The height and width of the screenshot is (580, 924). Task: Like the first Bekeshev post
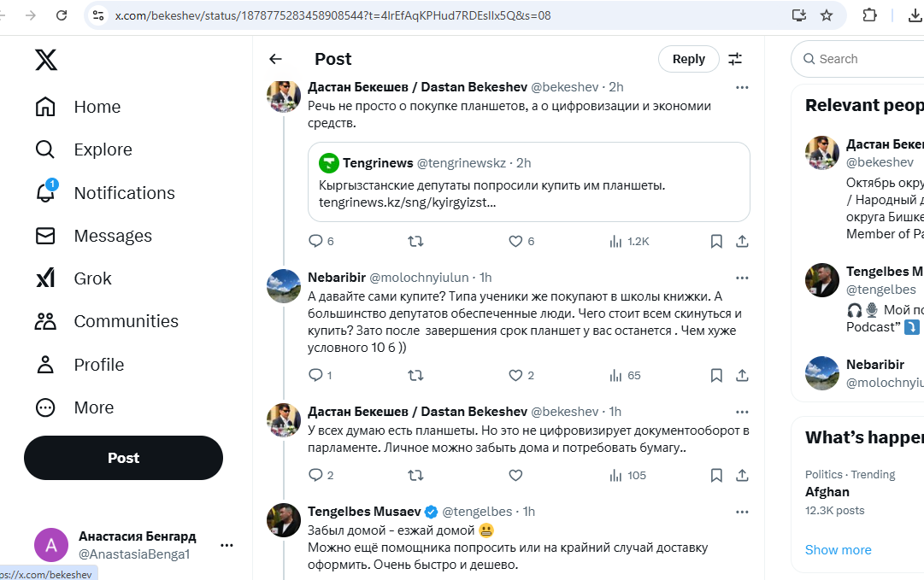click(x=515, y=242)
